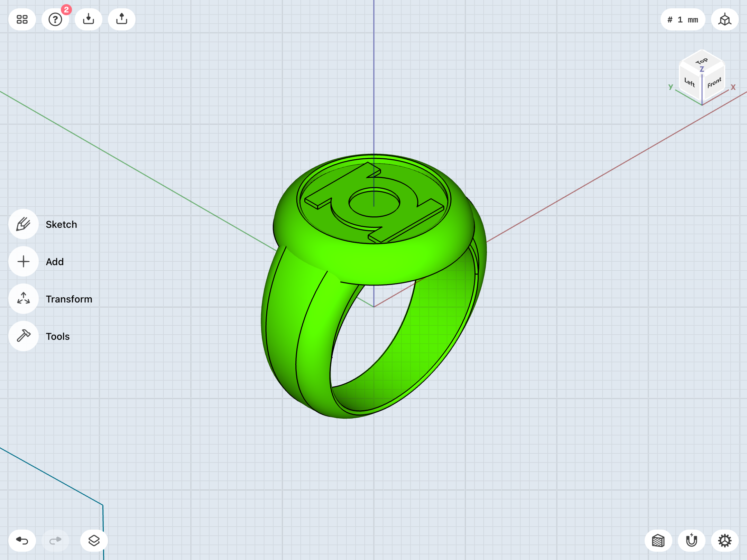747x560 pixels.
Task: Select the Left face of view cube
Action: tap(690, 82)
